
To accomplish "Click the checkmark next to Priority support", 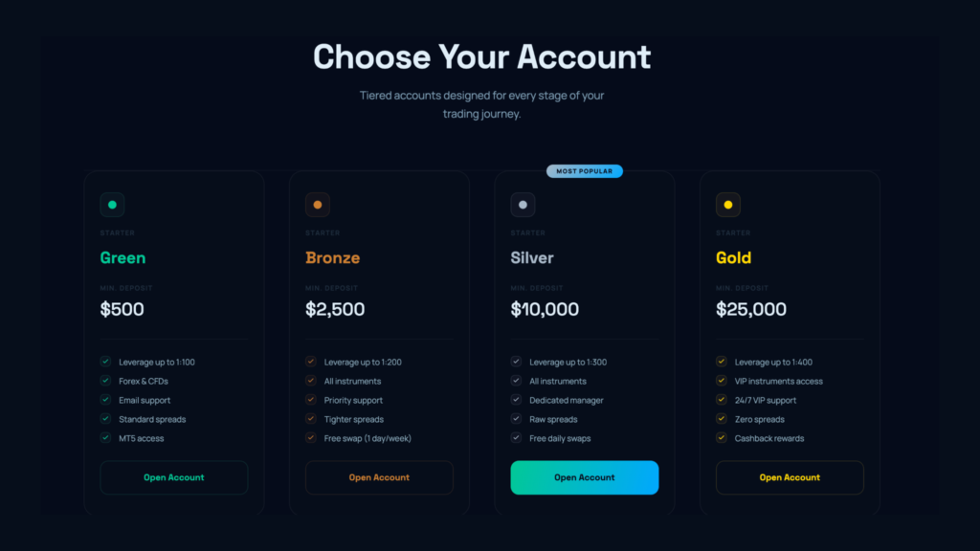I will 311,400.
